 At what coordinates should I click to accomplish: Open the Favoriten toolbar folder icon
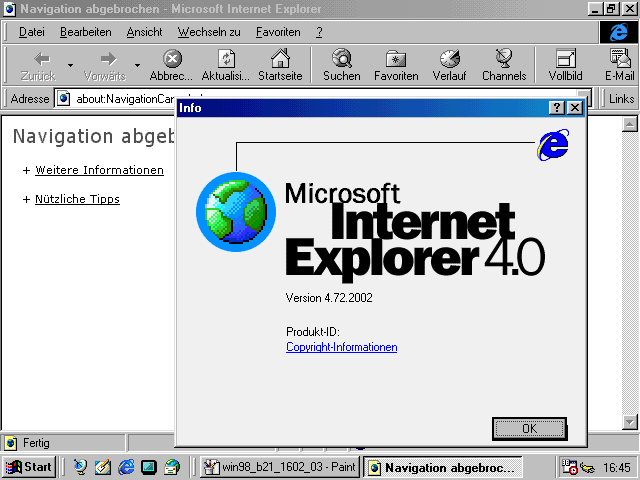click(x=396, y=59)
